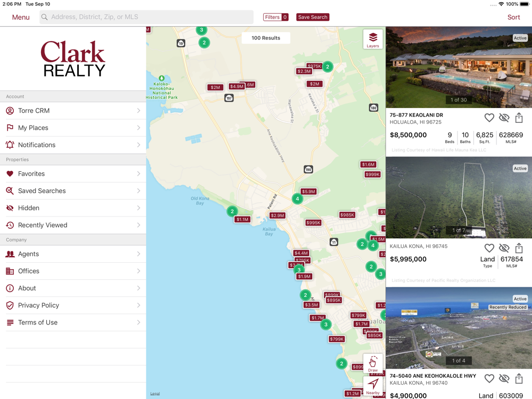The image size is (532, 399).
Task: Select the $2.9M map price pin
Action: click(277, 215)
